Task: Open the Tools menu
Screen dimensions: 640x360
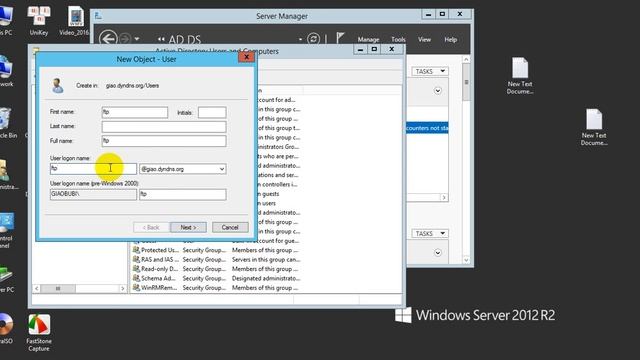Action: coord(398,40)
